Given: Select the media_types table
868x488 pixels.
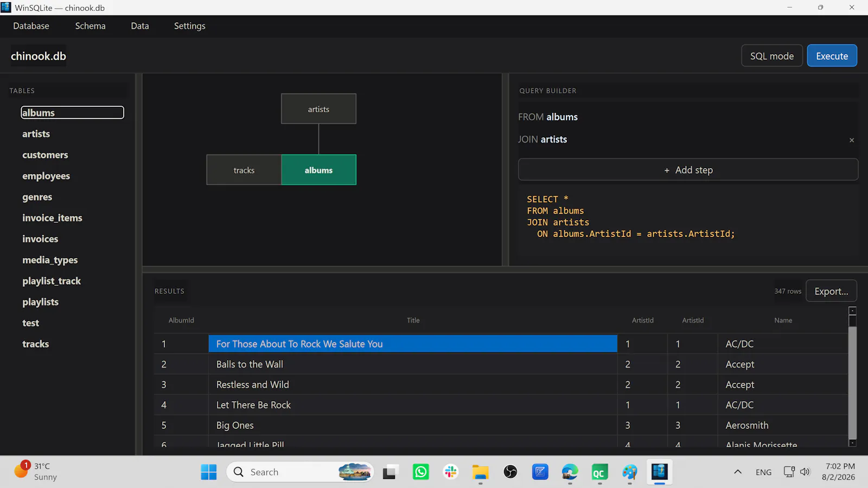Looking at the screenshot, I should [50, 260].
